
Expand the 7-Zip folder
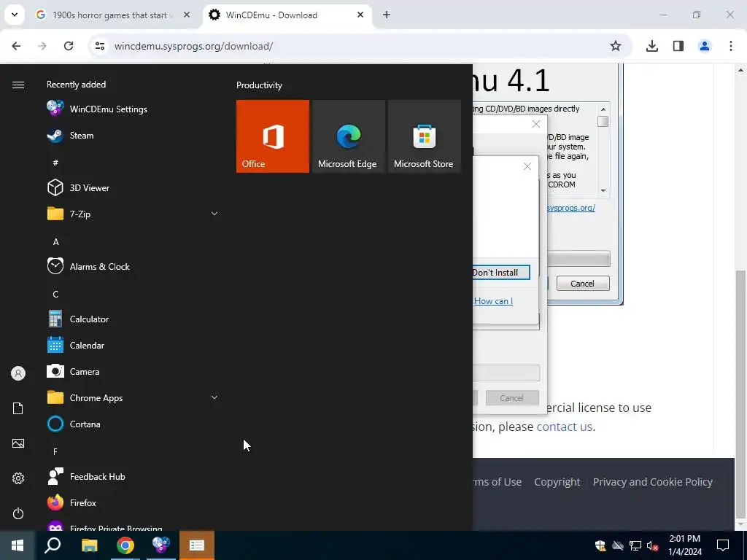tap(214, 214)
